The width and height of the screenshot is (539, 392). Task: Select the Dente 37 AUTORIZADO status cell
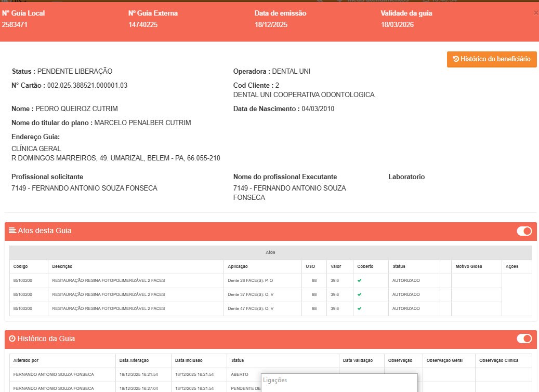coord(406,295)
